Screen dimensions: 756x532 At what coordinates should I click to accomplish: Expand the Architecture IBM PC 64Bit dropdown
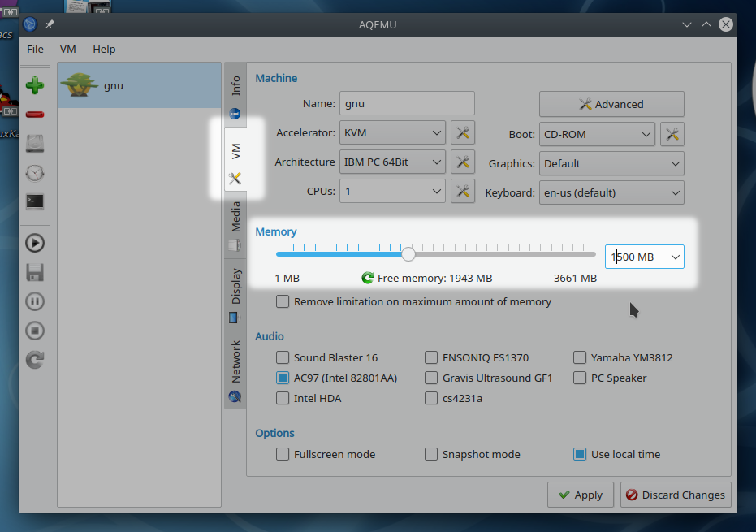click(392, 162)
